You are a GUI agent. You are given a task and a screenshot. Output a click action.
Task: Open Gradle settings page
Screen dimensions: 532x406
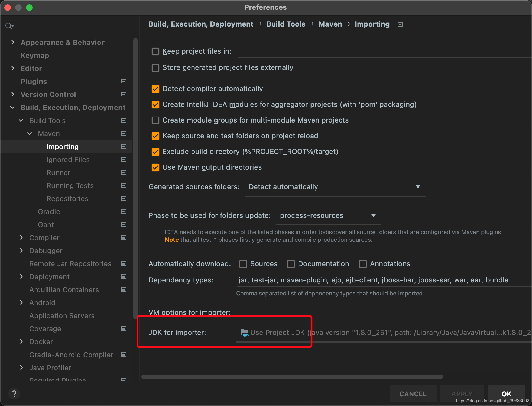pyautogui.click(x=49, y=212)
